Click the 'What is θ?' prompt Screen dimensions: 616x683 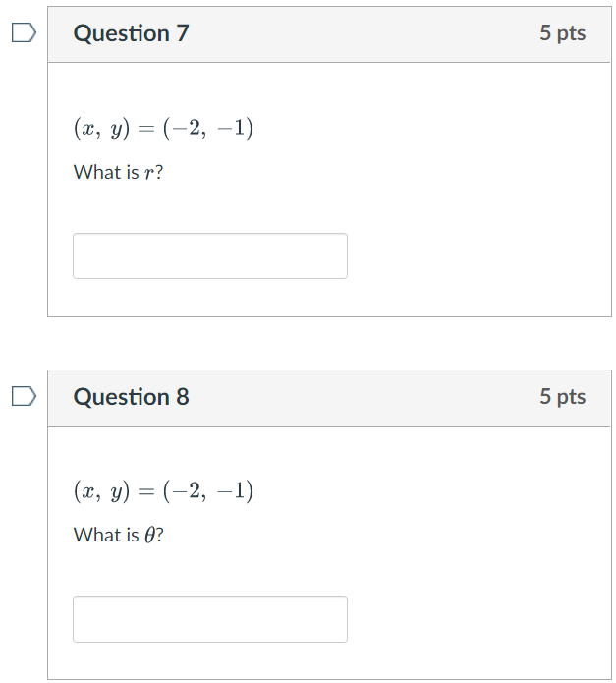[x=118, y=536]
